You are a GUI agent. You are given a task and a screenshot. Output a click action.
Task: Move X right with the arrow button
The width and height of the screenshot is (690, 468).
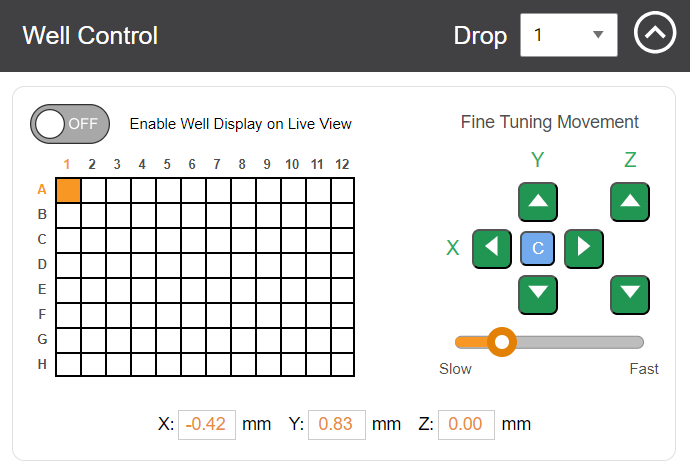click(584, 248)
